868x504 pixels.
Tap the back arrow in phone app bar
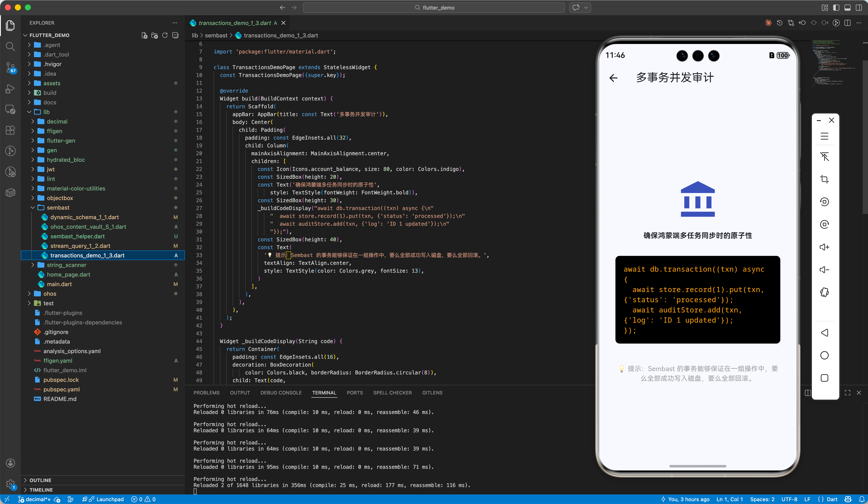tap(613, 78)
